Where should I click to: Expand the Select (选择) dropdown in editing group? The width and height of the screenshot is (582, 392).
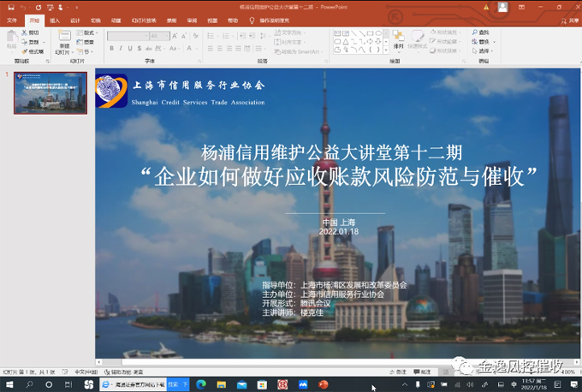pos(484,51)
